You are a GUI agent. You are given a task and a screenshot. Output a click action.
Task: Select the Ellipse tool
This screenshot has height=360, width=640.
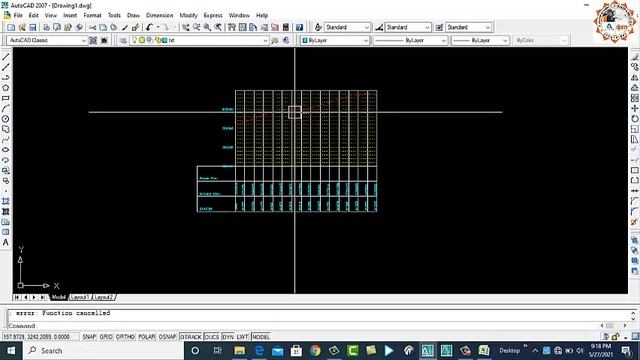pyautogui.click(x=6, y=150)
